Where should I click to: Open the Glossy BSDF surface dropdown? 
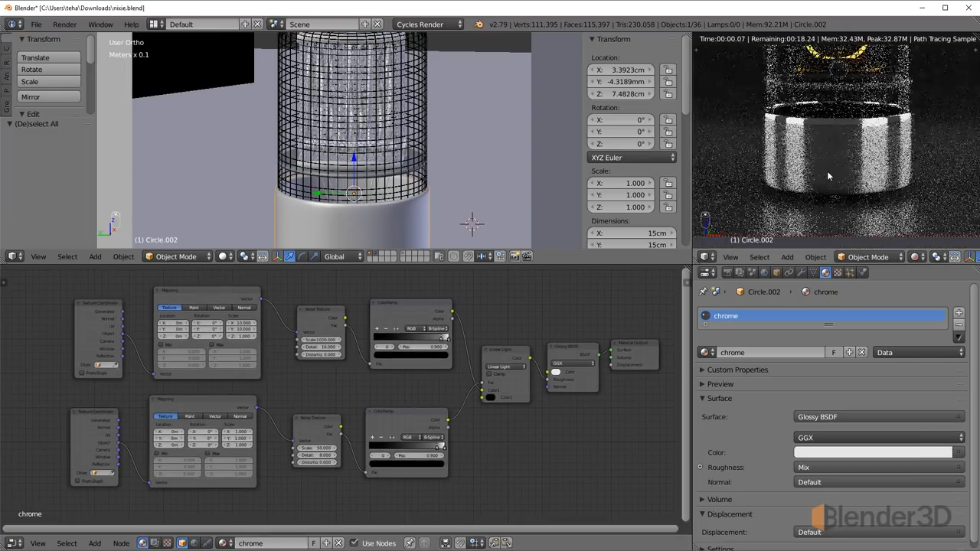point(879,417)
